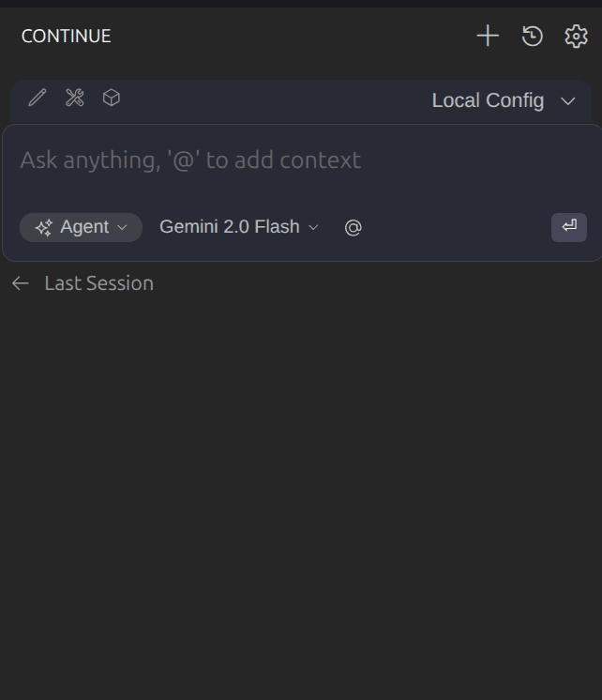The height and width of the screenshot is (700, 602).
Task: Expand the chevron next to Local Config
Action: pyautogui.click(x=567, y=101)
